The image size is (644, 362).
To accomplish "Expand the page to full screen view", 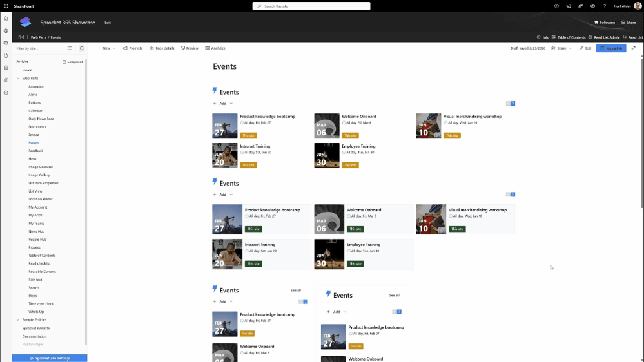I will 634,48.
